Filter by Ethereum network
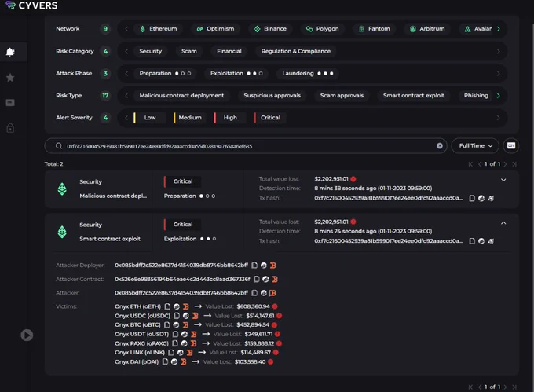The image size is (534, 392). (158, 29)
